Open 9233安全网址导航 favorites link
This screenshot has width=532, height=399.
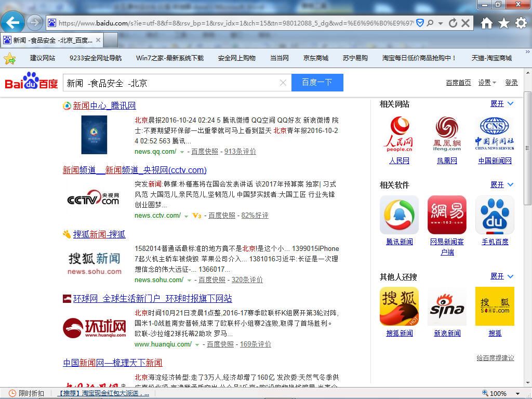pyautogui.click(x=96, y=58)
